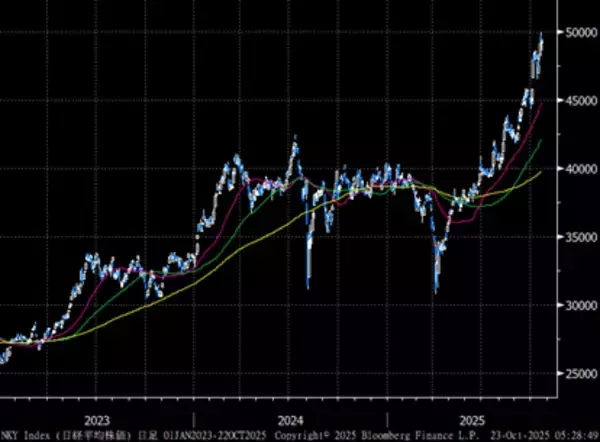
Task: Click the 45000 price axis label
Action: pyautogui.click(x=582, y=101)
